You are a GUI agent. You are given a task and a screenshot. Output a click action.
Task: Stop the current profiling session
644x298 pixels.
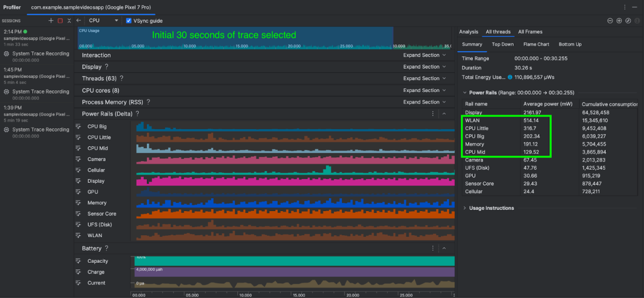(60, 21)
